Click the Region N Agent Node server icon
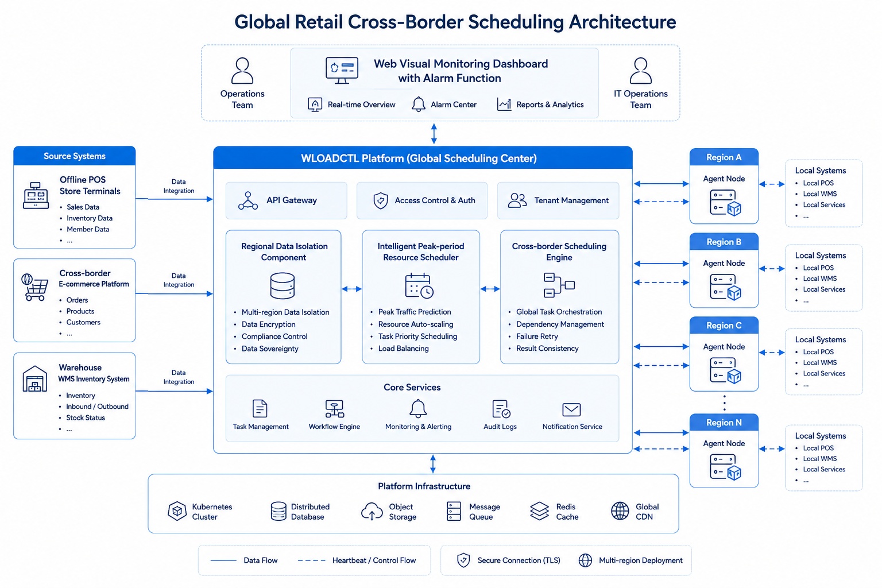 (x=725, y=467)
